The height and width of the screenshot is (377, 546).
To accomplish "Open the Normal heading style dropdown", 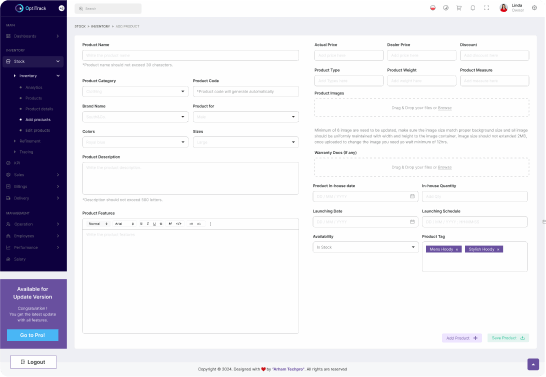I will pos(98,224).
